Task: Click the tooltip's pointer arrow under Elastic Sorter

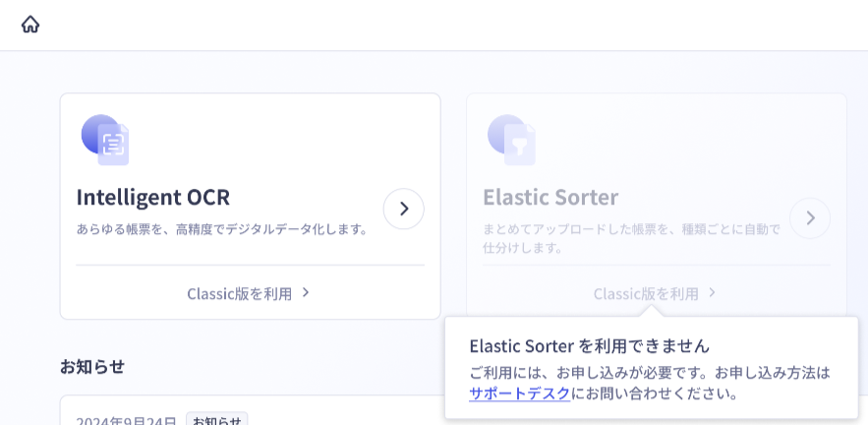Action: 650,311
